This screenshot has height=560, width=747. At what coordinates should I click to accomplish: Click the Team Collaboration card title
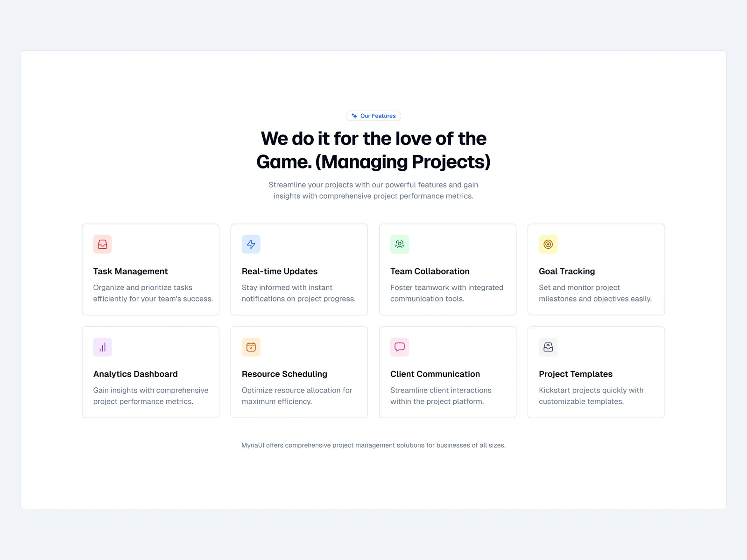(x=430, y=271)
